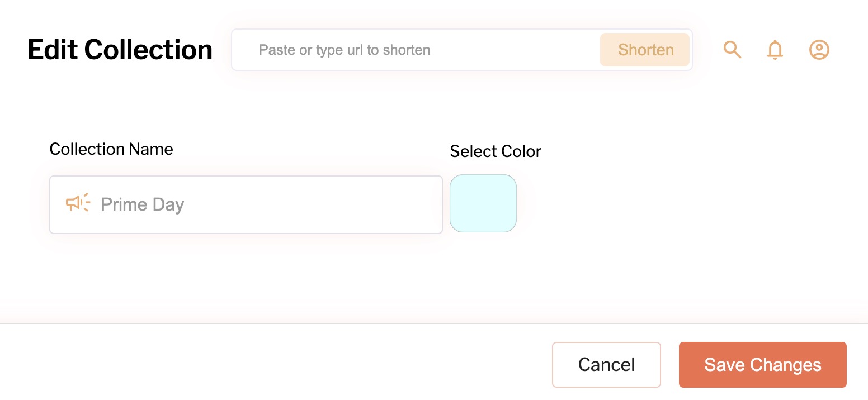868x400 pixels.
Task: Click the magnifying glass search icon
Action: click(732, 50)
